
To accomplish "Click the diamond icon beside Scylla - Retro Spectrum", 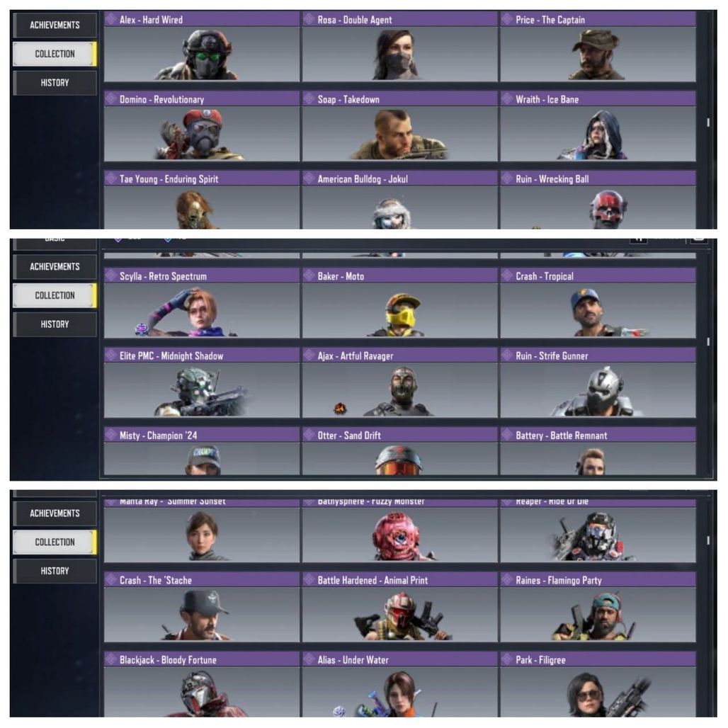I will click(111, 275).
